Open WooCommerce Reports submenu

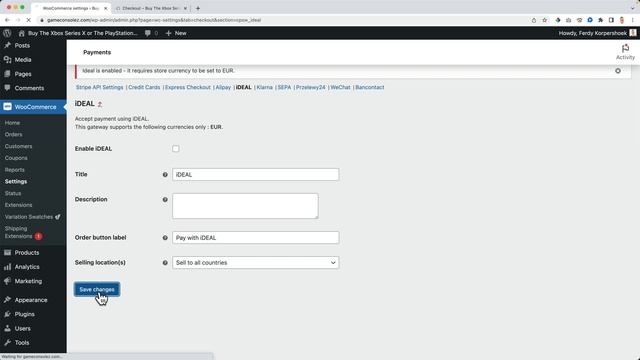point(15,170)
